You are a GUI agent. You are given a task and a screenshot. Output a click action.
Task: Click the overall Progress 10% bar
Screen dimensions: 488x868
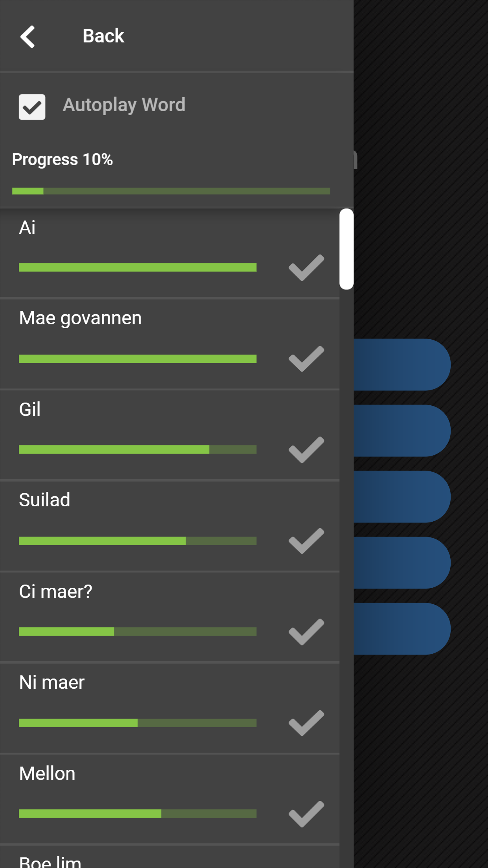(171, 191)
